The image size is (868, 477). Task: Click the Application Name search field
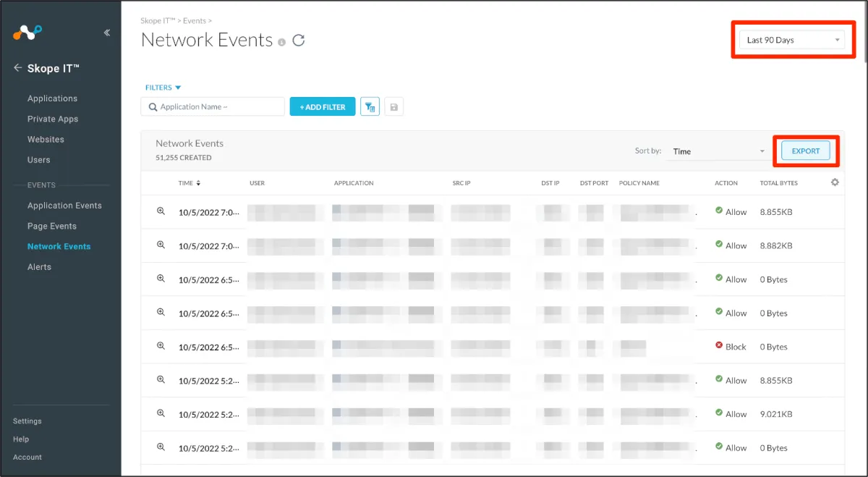pos(213,107)
